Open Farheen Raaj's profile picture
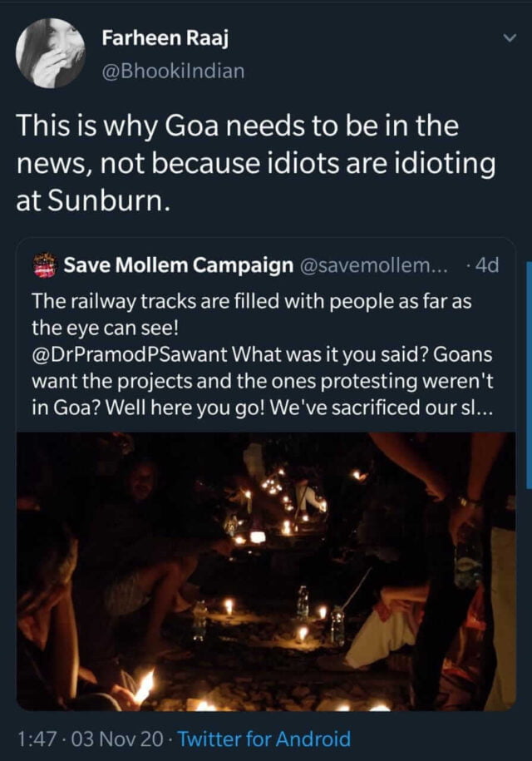Image resolution: width=532 pixels, height=761 pixels. pyautogui.click(x=50, y=52)
